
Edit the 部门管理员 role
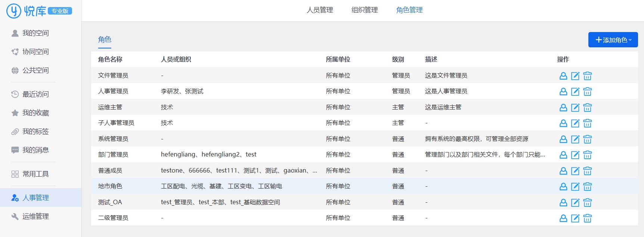(x=575, y=155)
